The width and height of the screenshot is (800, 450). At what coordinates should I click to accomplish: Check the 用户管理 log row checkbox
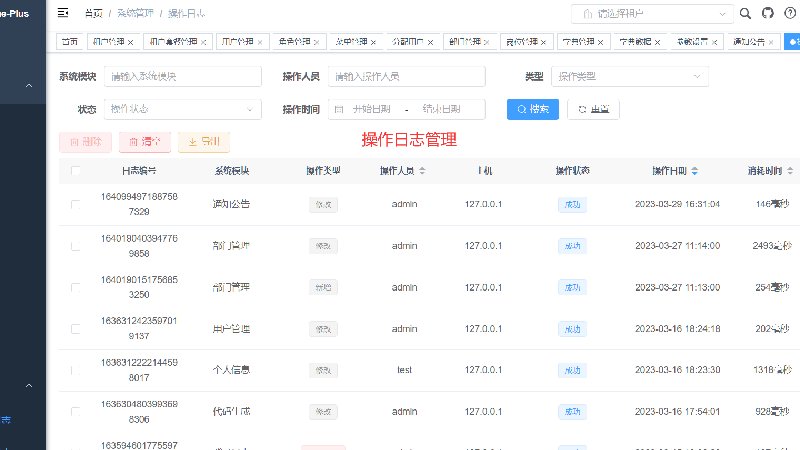coord(76,329)
